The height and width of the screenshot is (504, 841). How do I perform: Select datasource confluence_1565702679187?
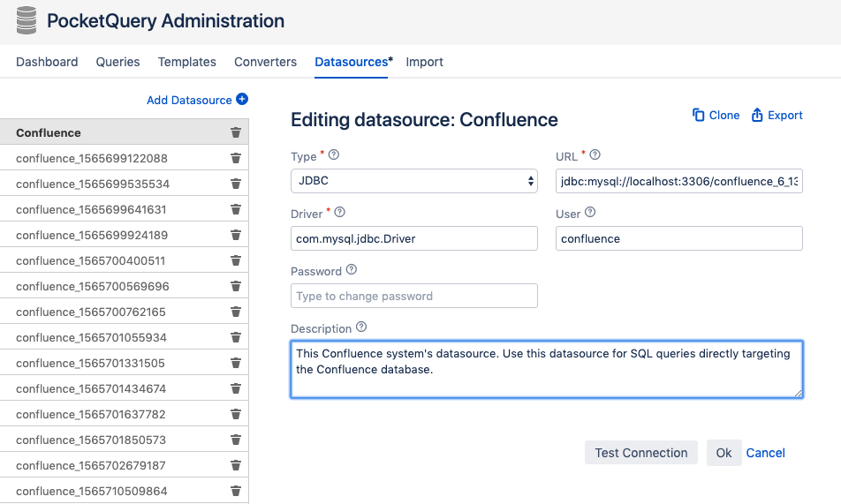[x=124, y=465]
